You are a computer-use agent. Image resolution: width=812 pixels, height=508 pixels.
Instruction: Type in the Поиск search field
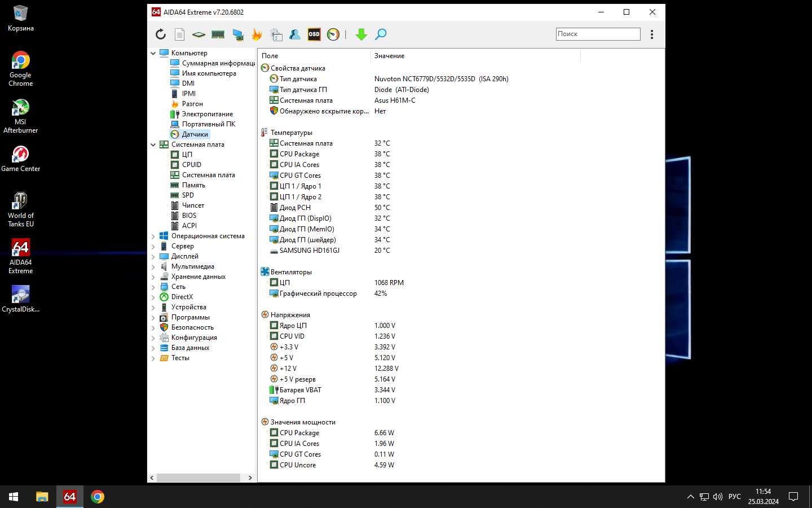[598, 34]
